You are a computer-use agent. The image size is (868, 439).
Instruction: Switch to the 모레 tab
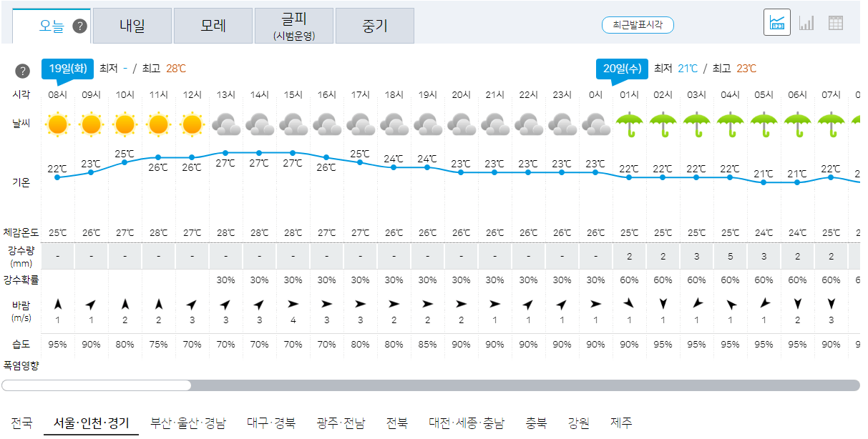(x=213, y=24)
